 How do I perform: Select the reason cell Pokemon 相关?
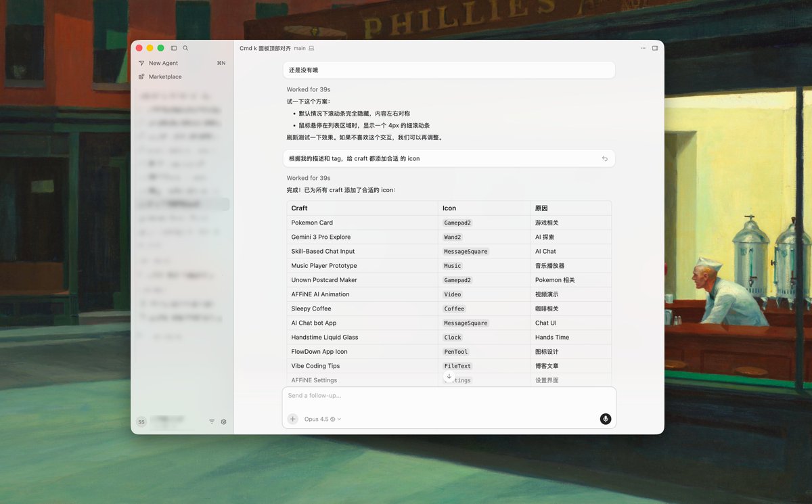(x=571, y=280)
